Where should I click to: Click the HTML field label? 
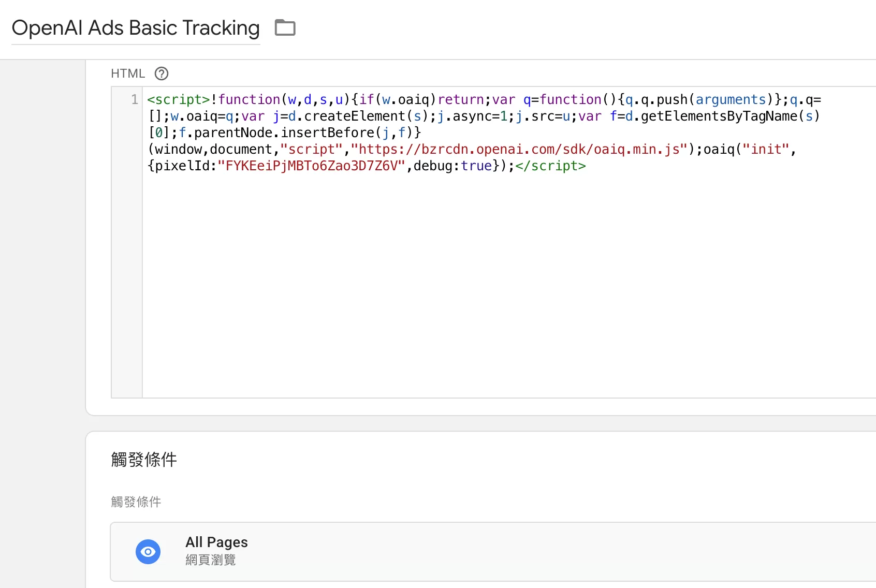click(128, 73)
